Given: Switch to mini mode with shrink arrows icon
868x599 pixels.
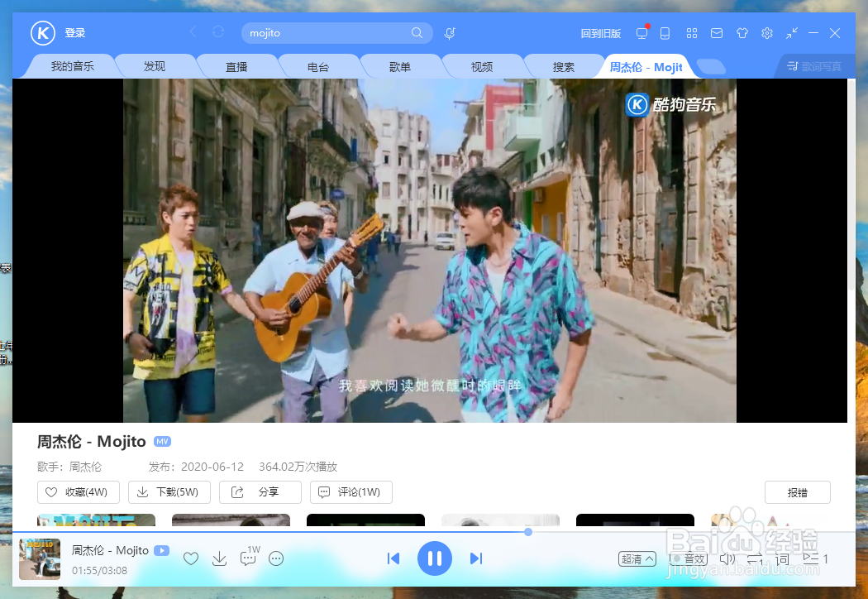Looking at the screenshot, I should [792, 33].
